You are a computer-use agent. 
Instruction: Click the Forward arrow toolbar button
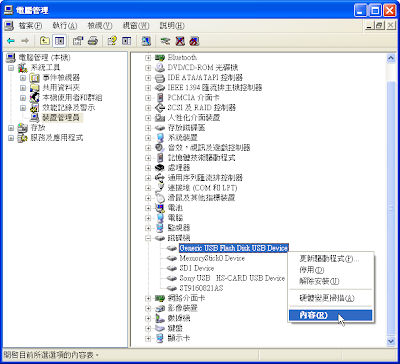(25, 41)
